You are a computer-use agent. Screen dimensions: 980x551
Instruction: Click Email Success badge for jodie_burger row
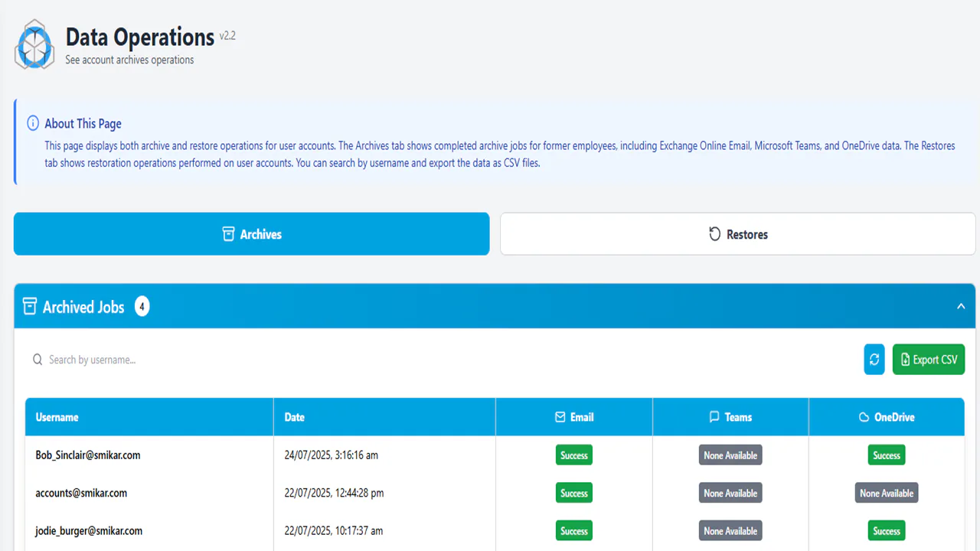[574, 531]
